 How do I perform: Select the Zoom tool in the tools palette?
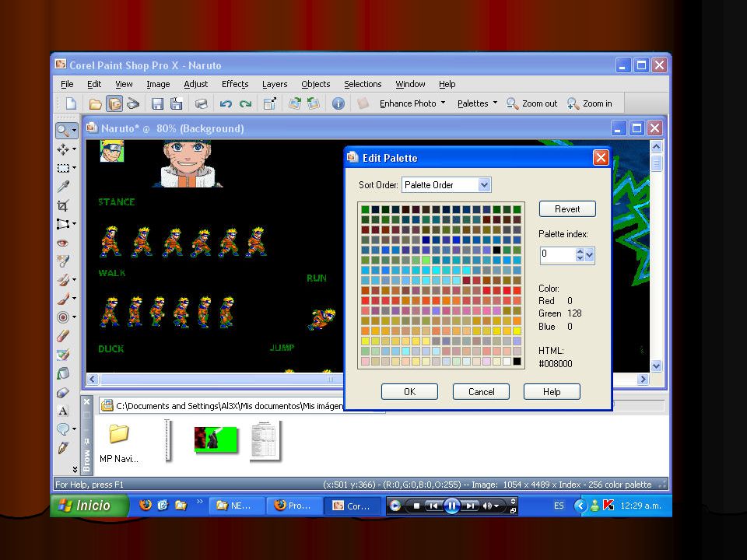63,130
